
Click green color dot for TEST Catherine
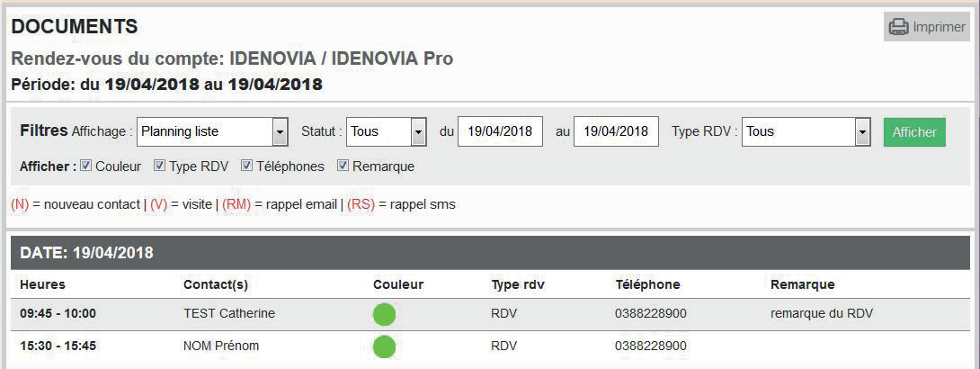[385, 314]
